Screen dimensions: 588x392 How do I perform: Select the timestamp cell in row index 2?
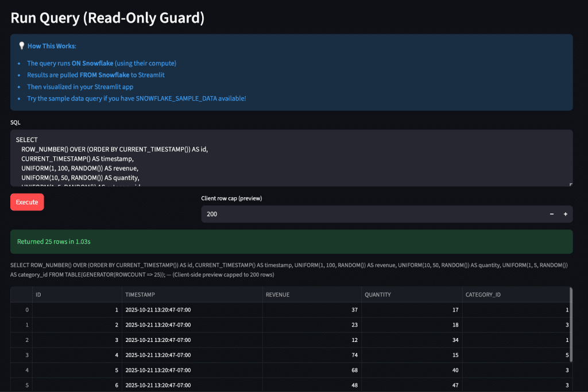coord(192,340)
